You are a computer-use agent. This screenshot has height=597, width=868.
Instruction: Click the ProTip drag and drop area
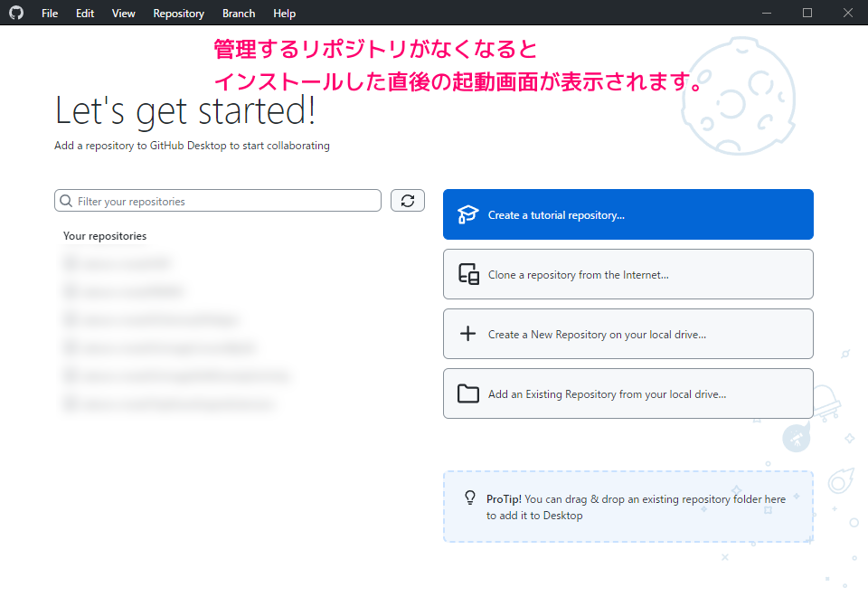coord(627,507)
